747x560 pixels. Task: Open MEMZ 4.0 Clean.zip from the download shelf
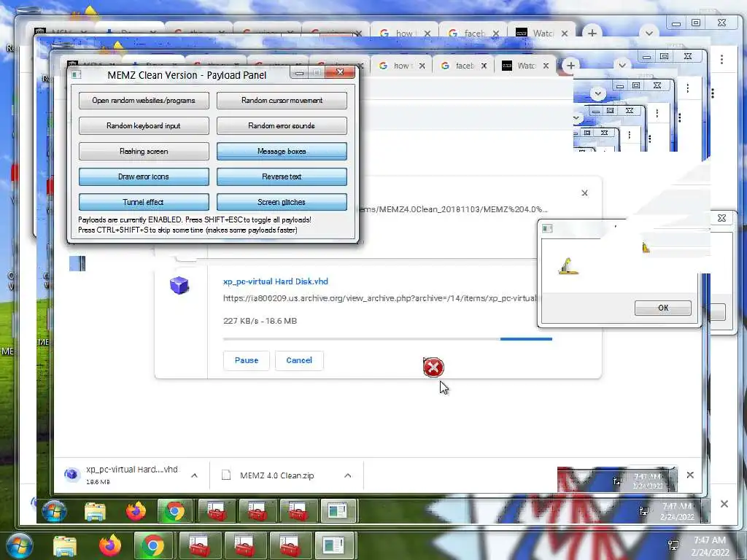click(276, 475)
